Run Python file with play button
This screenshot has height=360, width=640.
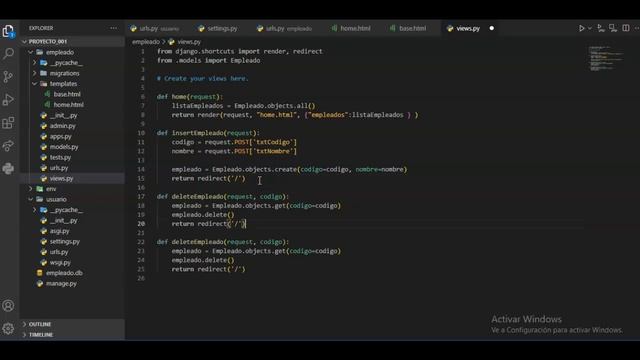point(582,28)
